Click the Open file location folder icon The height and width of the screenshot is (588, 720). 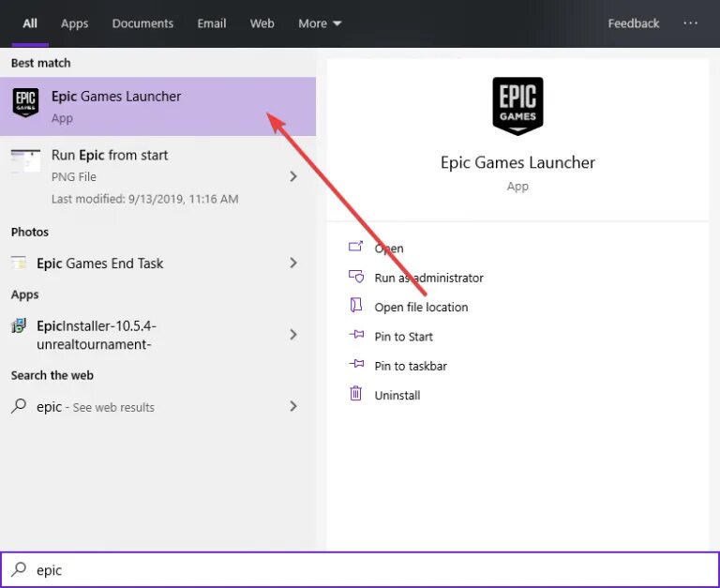pyautogui.click(x=356, y=306)
